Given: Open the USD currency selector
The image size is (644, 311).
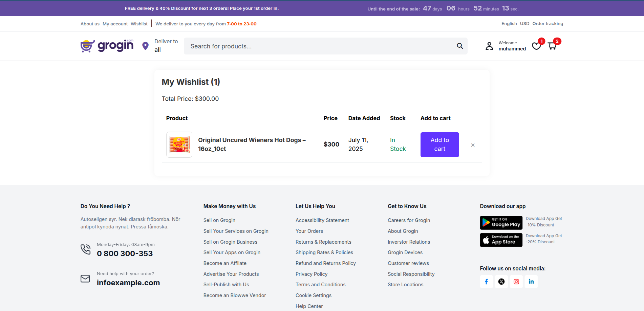Looking at the screenshot, I should (x=524, y=24).
